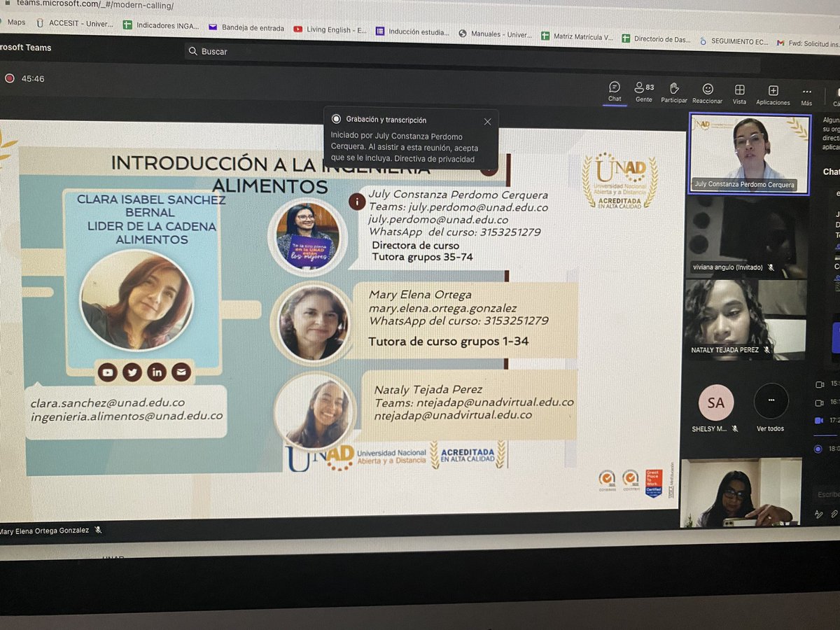Screen dimensions: 840x630
Task: Click clara.sanchez@unad.edu.co on the slide
Action: (x=107, y=402)
